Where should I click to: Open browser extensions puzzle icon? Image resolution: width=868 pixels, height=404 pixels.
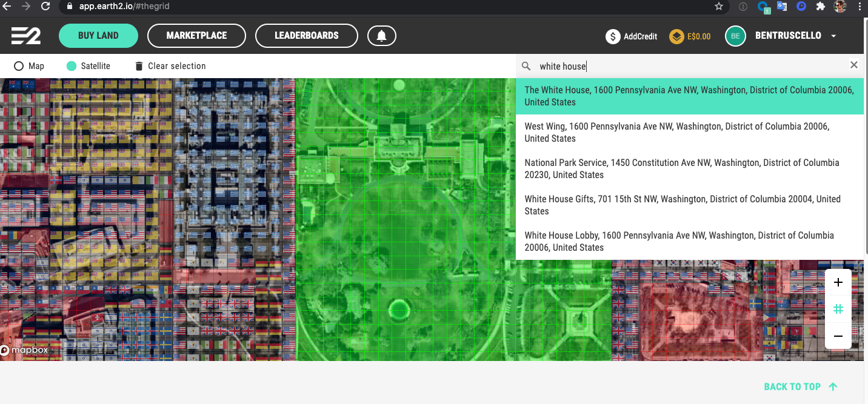click(821, 7)
